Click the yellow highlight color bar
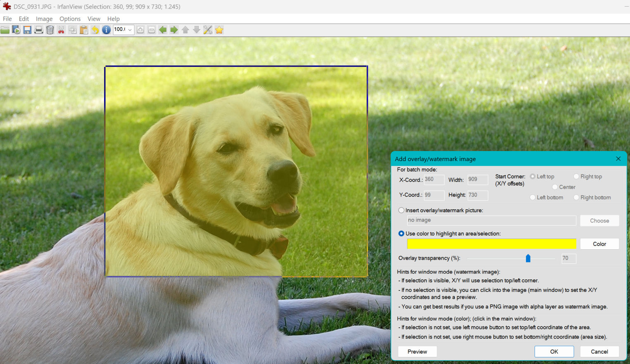 pyautogui.click(x=491, y=244)
